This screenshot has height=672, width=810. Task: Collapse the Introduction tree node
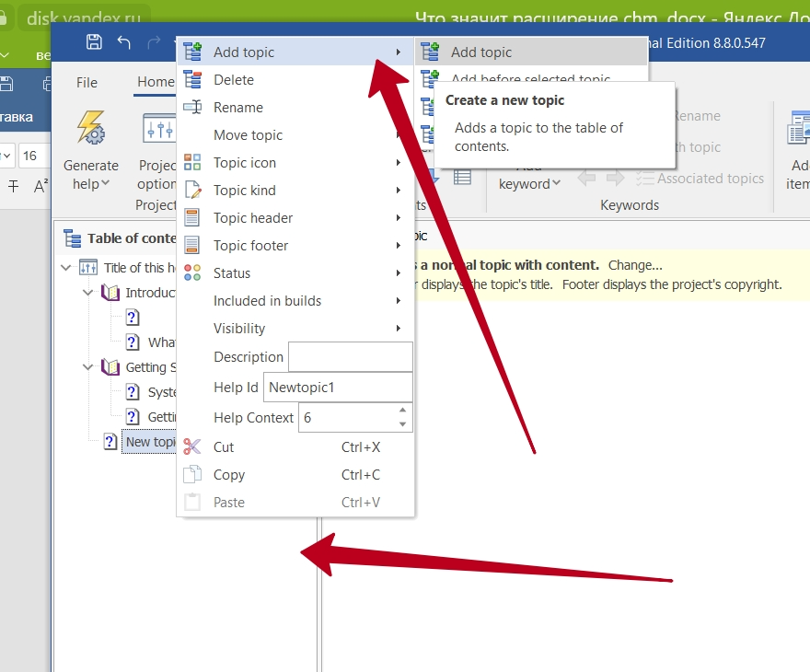(x=87, y=293)
